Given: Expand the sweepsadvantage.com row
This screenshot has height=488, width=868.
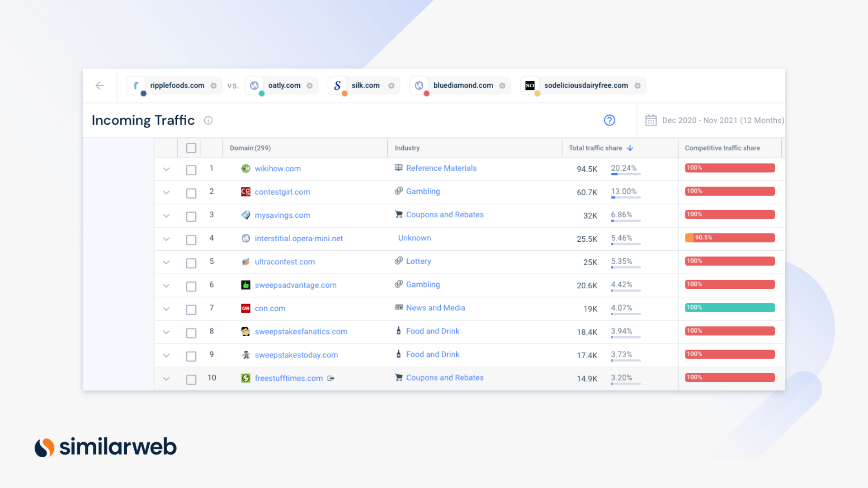Looking at the screenshot, I should 166,286.
